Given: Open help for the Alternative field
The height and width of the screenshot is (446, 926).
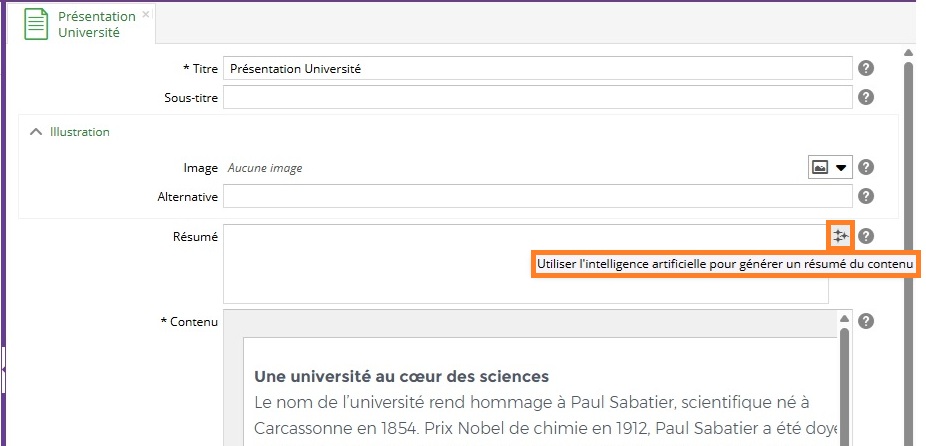Looking at the screenshot, I should coord(867,197).
